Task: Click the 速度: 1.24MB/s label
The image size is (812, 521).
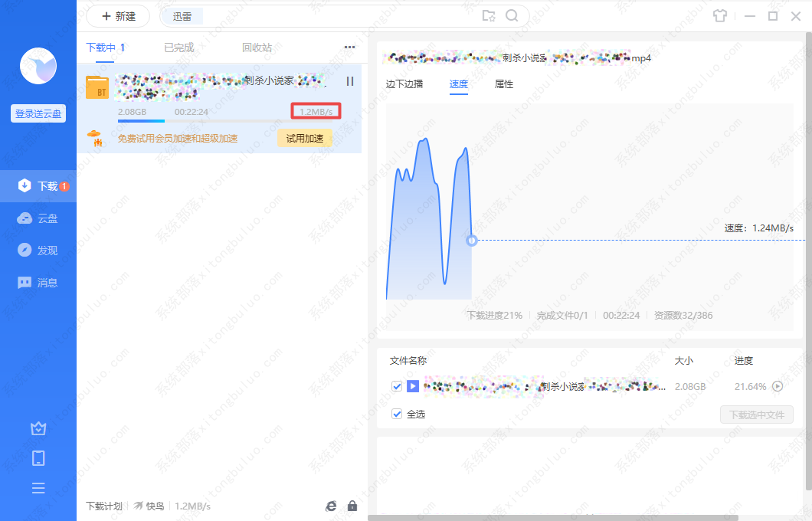Action: (x=758, y=228)
